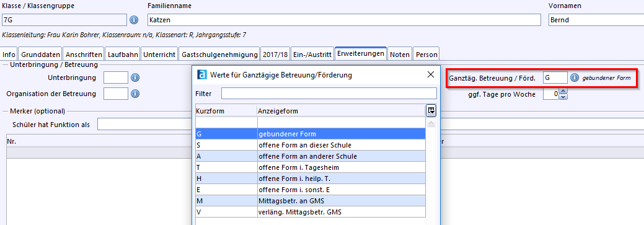Select the Unterricht tab

pyautogui.click(x=160, y=54)
